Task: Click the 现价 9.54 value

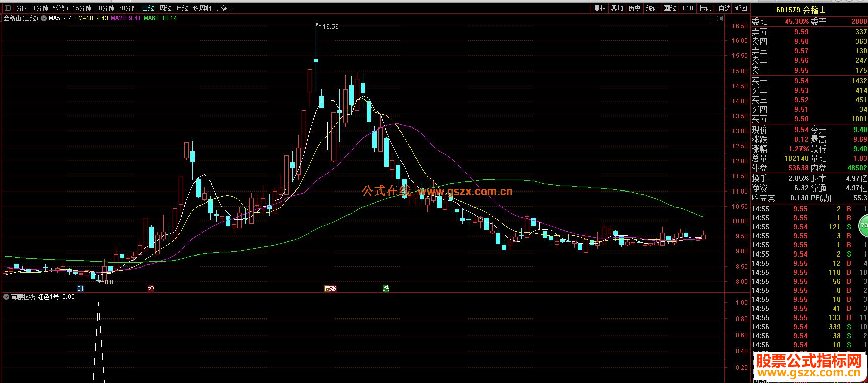Action: pyautogui.click(x=801, y=130)
